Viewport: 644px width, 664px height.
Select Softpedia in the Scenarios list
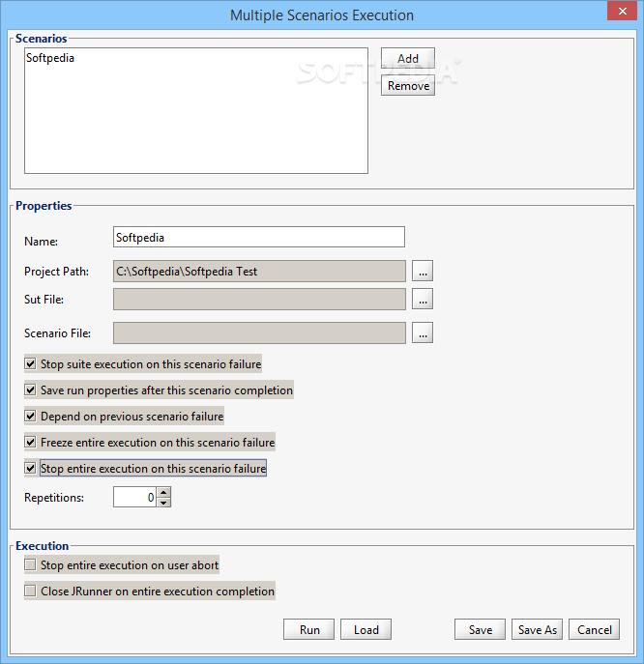coord(50,58)
